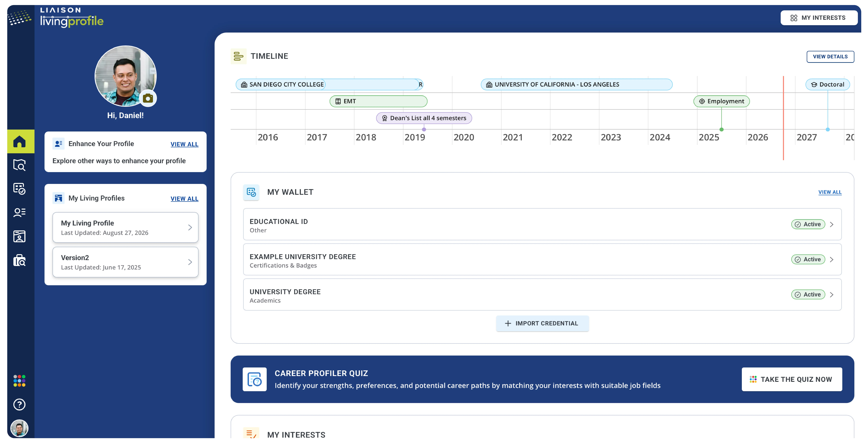This screenshot has height=444, width=868.
Task: Select the EMT timeline bar
Action: pyautogui.click(x=378, y=101)
